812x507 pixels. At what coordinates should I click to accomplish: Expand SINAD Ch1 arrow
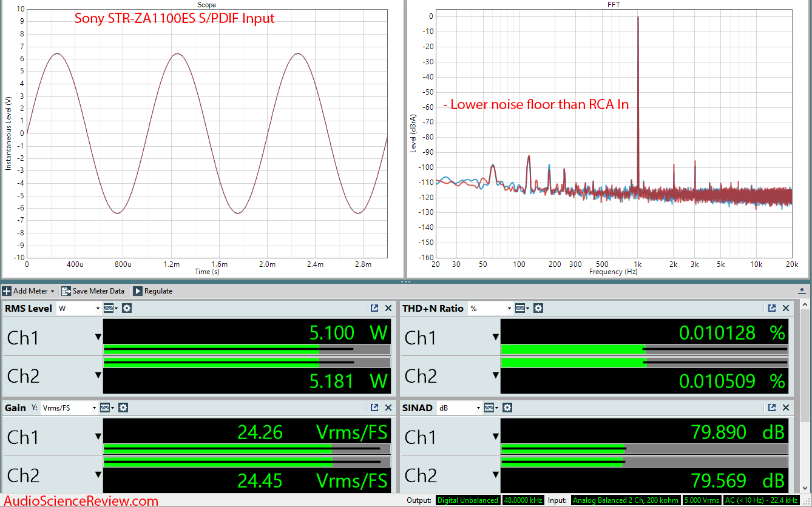pos(495,437)
